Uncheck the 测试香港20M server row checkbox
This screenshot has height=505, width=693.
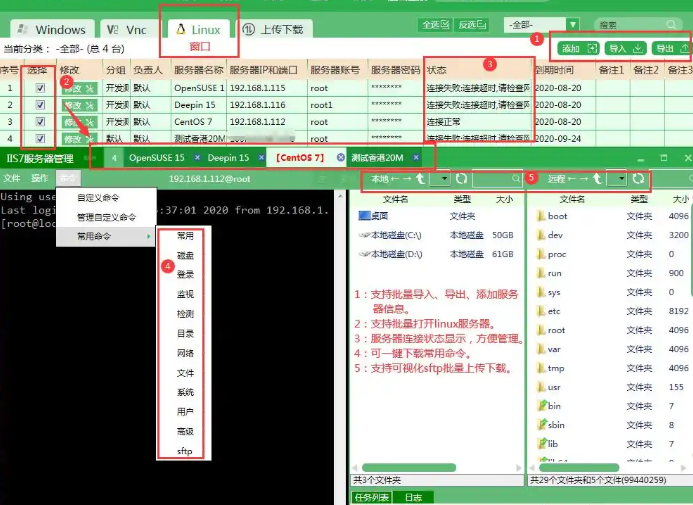(40, 138)
